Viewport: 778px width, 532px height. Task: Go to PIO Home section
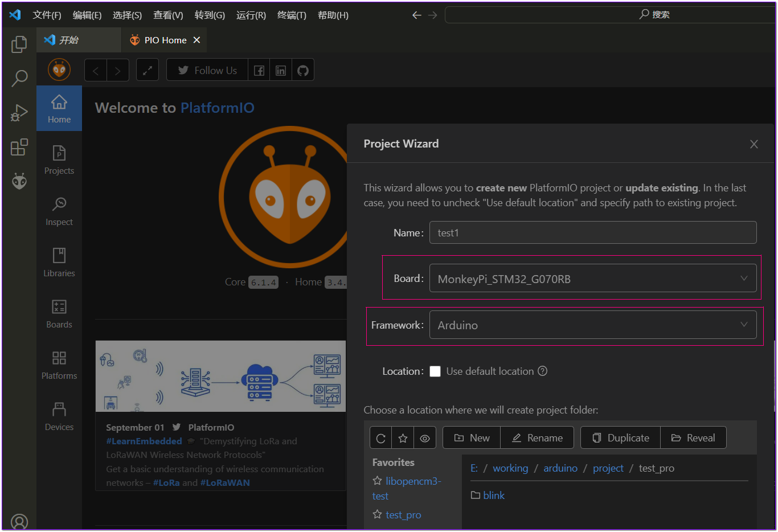[59, 108]
